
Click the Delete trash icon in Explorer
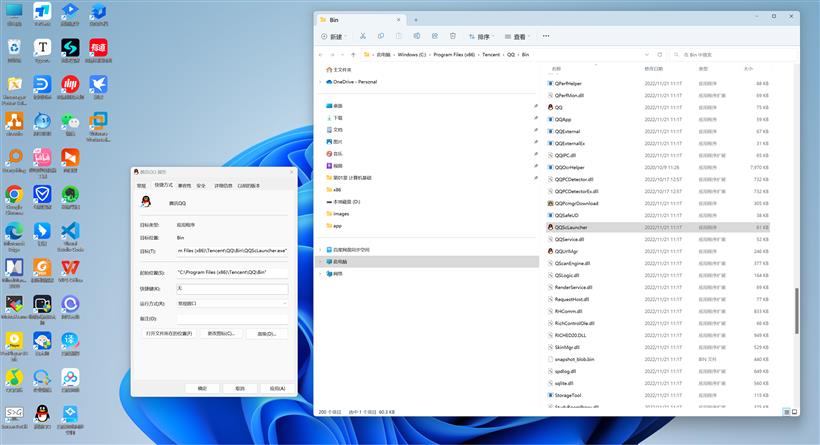[453, 36]
